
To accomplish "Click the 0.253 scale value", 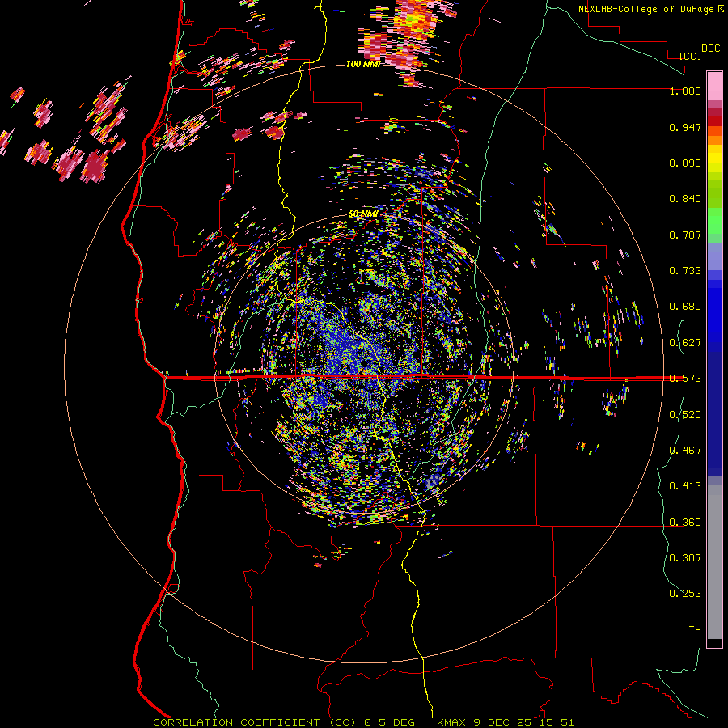I will [685, 594].
